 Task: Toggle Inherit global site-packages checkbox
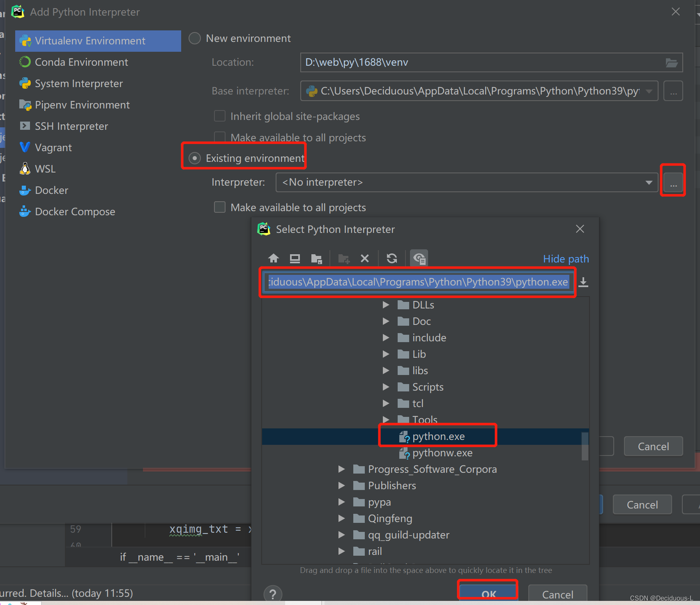[x=220, y=116]
